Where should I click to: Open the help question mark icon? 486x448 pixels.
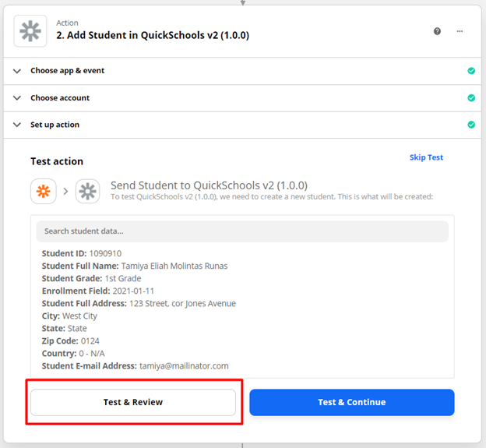[437, 31]
